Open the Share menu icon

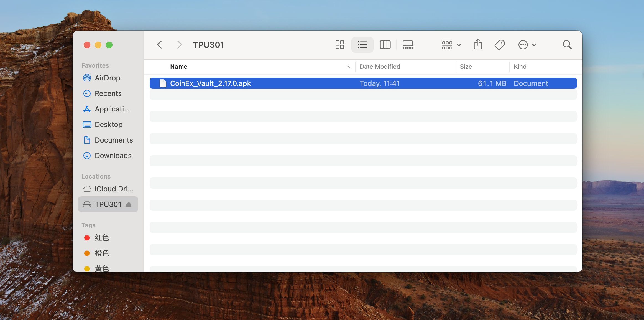[478, 45]
